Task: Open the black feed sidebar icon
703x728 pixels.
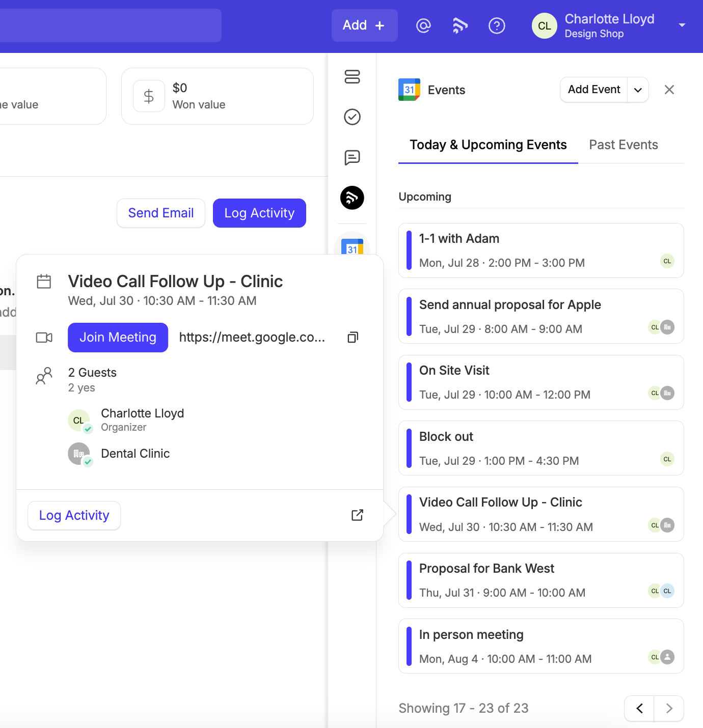Action: tap(352, 198)
